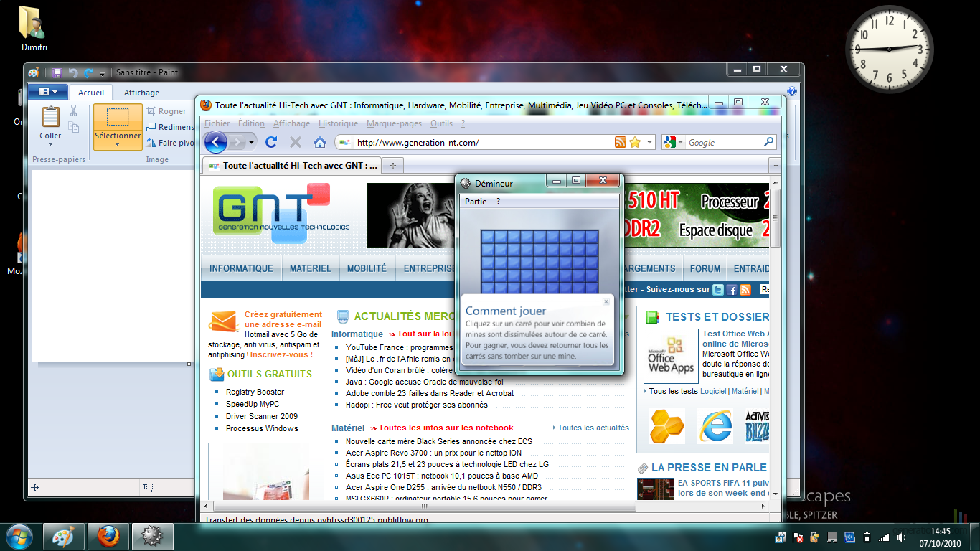Switch to the Affichage ribbon tab in Paint

point(141,93)
